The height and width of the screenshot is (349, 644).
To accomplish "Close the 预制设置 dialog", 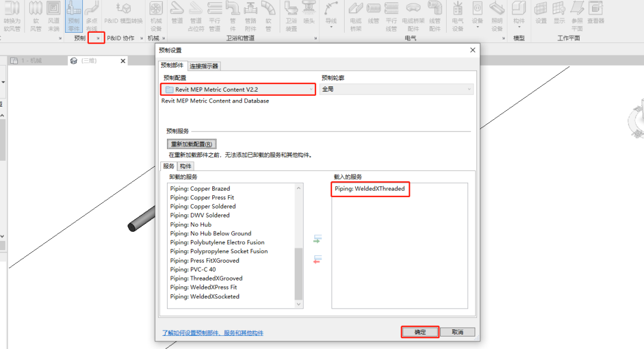I will click(473, 50).
